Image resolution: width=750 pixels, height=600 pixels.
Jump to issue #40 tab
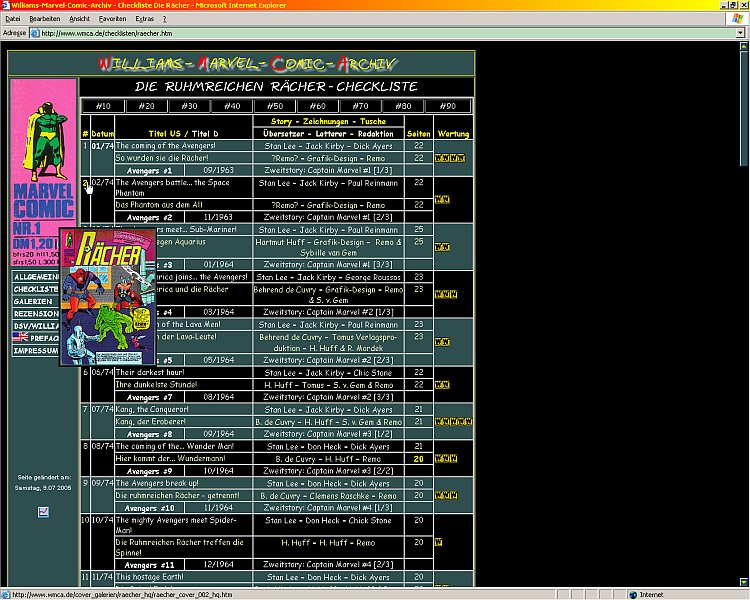point(232,106)
